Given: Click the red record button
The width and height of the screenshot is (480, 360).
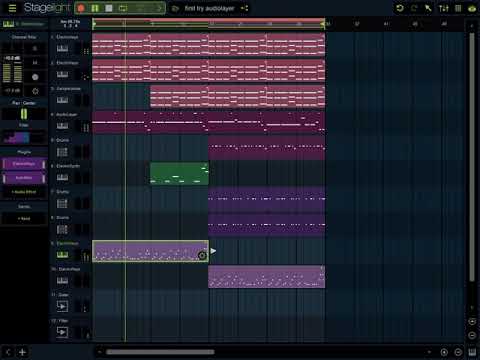Looking at the screenshot, I should pyautogui.click(x=81, y=8).
